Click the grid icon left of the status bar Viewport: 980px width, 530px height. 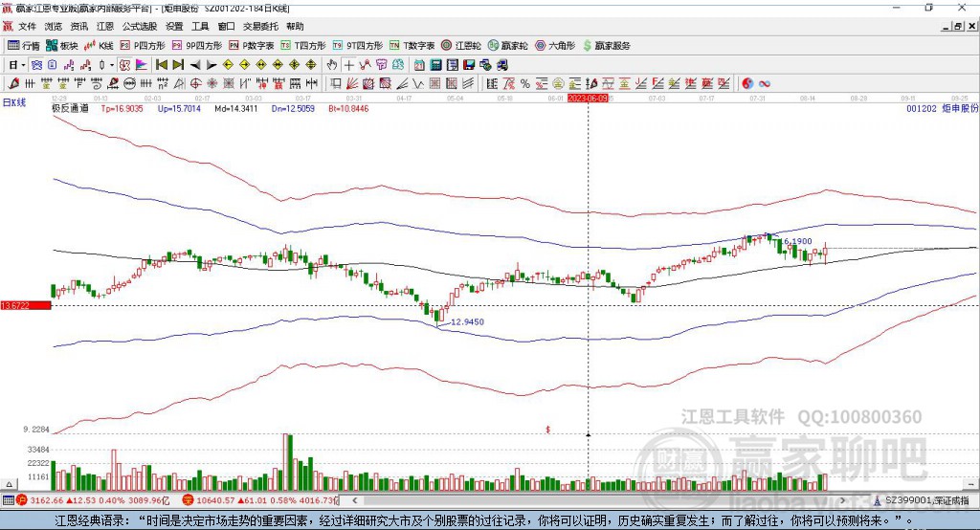(8, 500)
